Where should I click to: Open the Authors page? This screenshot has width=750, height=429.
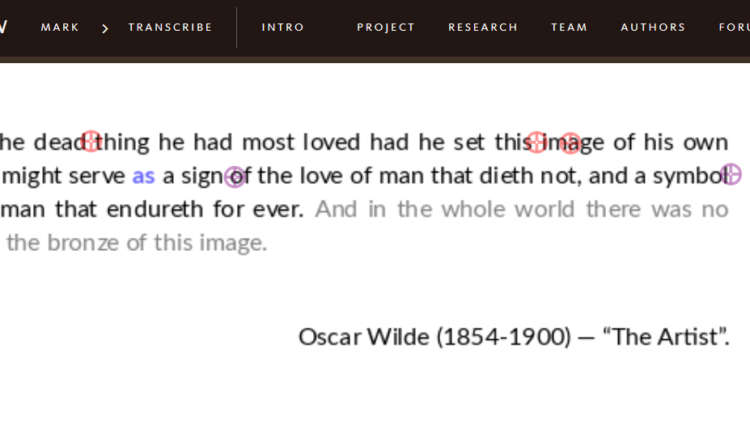653,27
